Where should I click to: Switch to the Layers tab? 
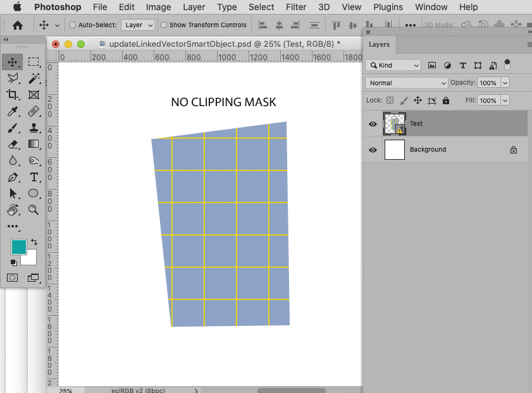(380, 44)
